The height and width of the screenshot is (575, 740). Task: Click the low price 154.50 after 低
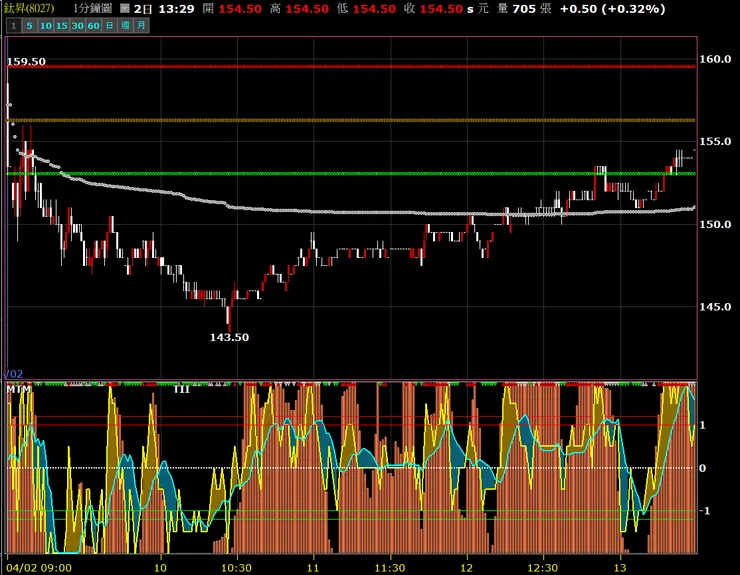pos(374,8)
